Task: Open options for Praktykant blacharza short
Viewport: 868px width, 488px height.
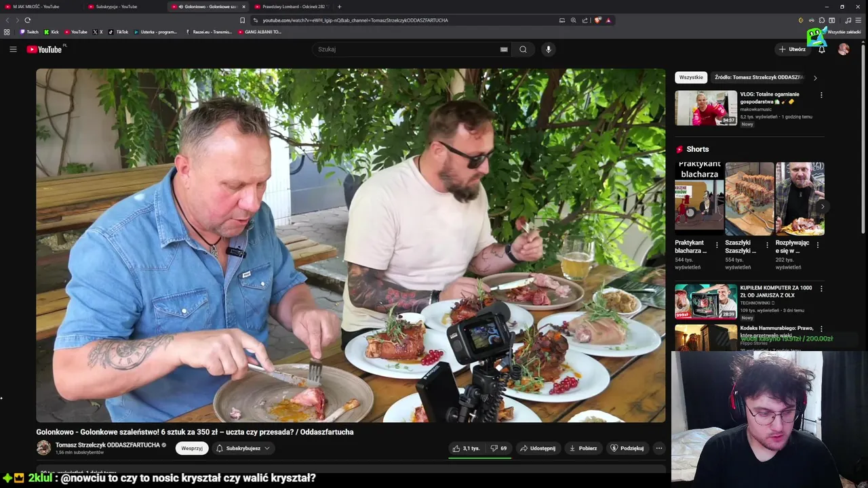Action: click(x=717, y=245)
